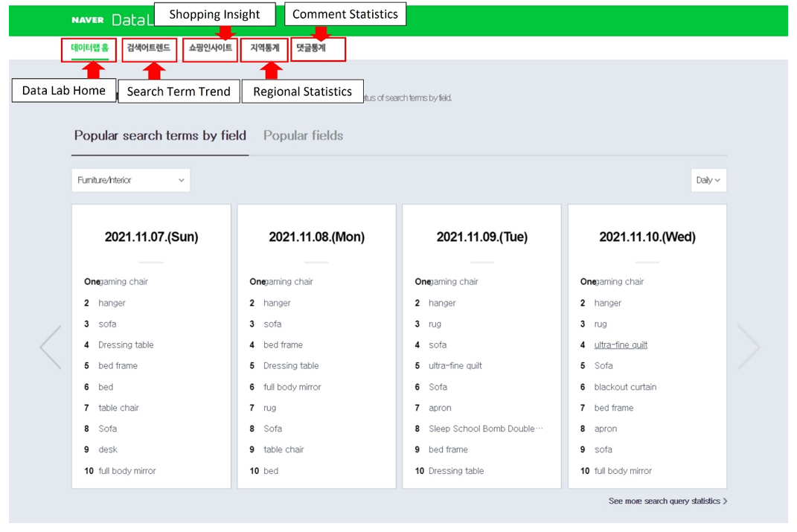This screenshot has height=532, width=797.
Task: Click 'full body mirror' ranked 10 on Sunday
Action: point(127,471)
